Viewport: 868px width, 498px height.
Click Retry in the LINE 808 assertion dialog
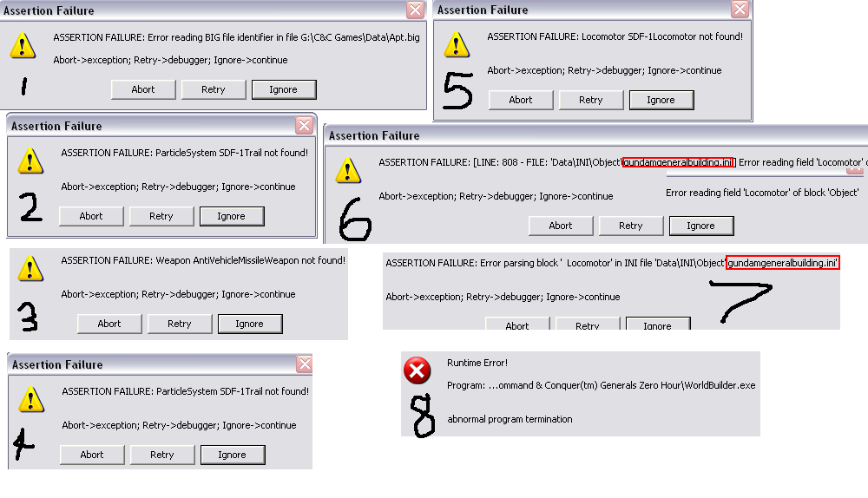[x=631, y=226]
